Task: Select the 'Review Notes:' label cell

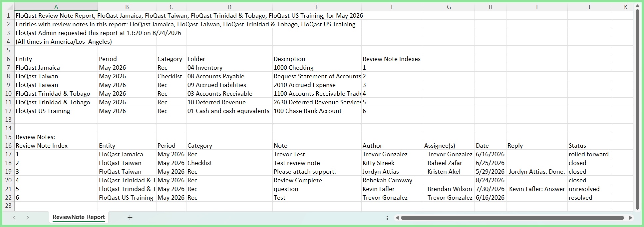Action: coord(56,137)
